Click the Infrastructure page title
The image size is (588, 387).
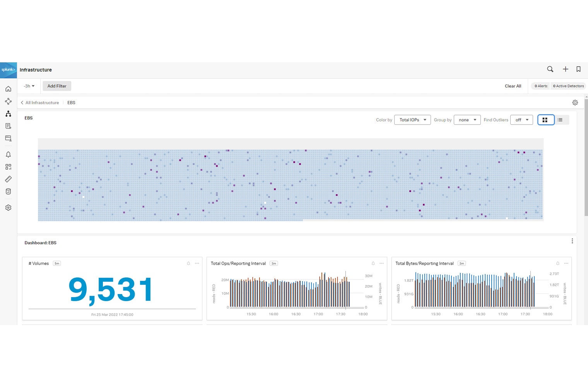point(36,70)
